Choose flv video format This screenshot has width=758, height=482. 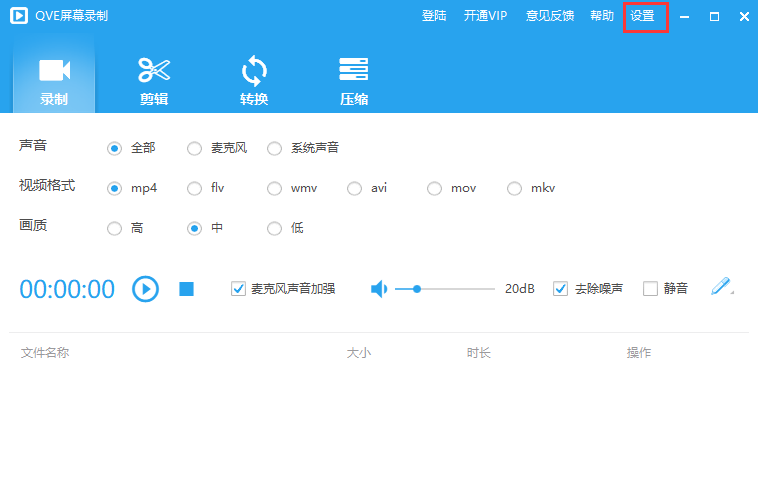(194, 188)
